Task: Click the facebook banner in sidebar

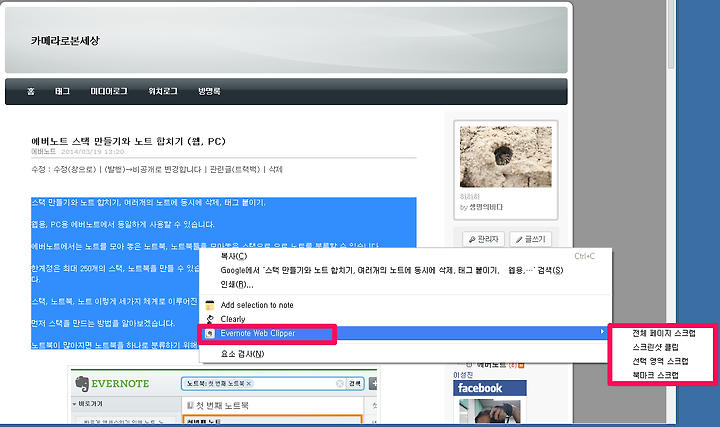Action: (x=489, y=388)
